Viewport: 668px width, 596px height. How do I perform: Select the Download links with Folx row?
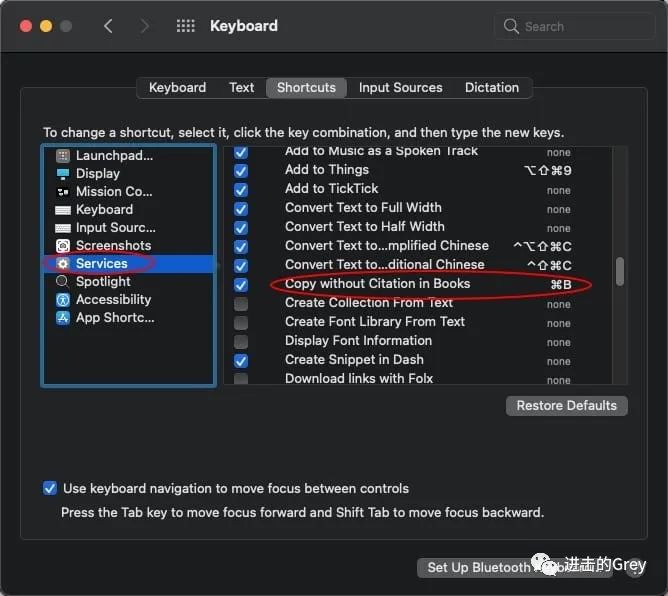click(x=418, y=379)
